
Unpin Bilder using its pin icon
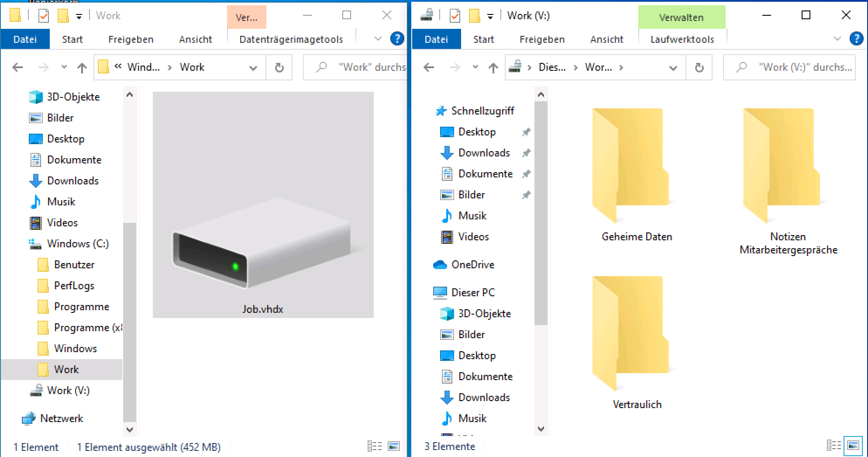[x=526, y=195]
